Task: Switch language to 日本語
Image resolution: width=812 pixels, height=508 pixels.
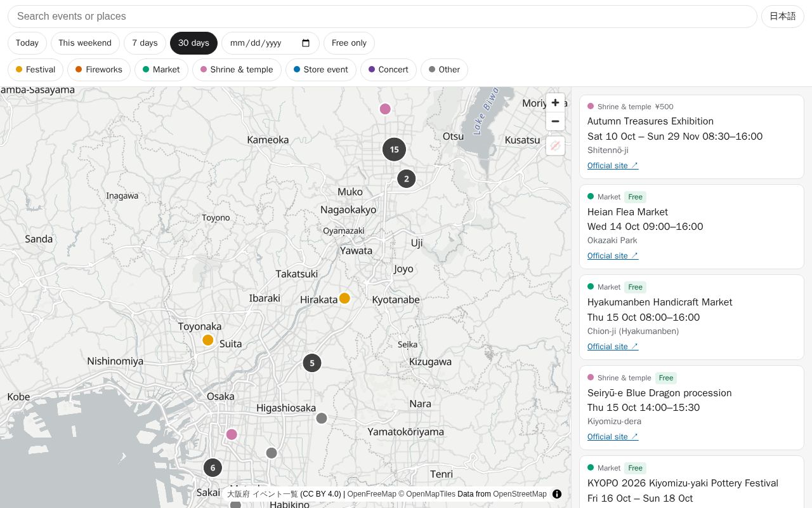Action: (x=783, y=17)
